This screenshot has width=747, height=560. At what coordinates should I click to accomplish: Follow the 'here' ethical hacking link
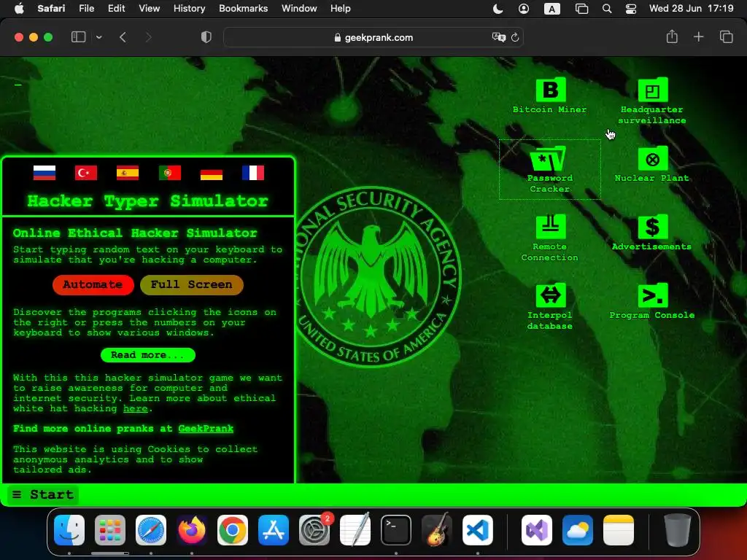point(135,408)
